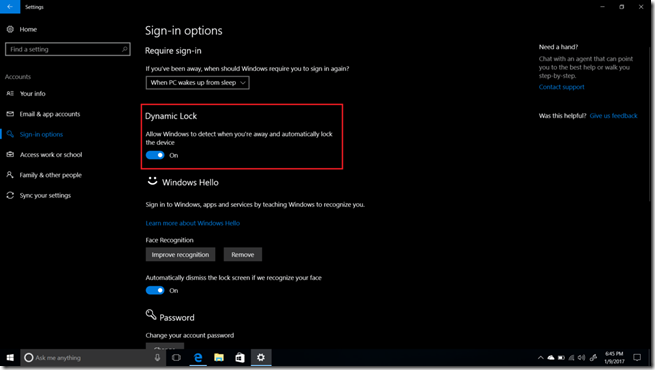
Task: Open Learn more about Windows Hello link
Action: [x=193, y=223]
